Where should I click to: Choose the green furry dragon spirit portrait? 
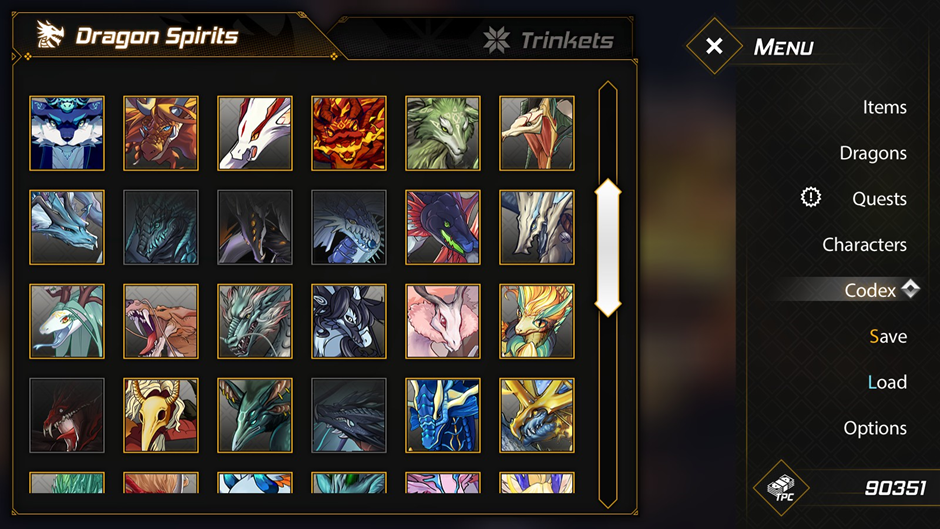tap(442, 133)
